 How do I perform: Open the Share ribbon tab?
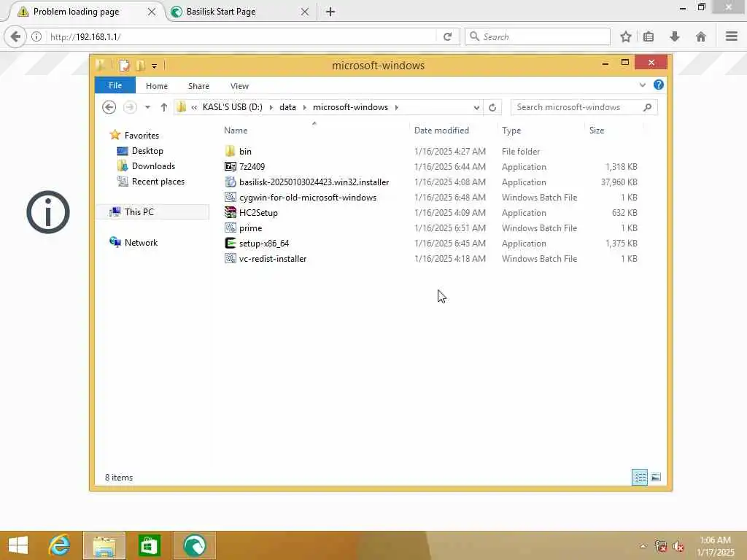coord(198,86)
